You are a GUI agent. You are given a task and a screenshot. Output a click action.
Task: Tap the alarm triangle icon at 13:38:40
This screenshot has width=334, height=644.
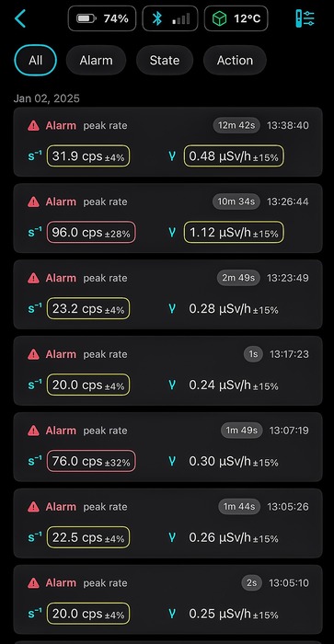pos(33,126)
